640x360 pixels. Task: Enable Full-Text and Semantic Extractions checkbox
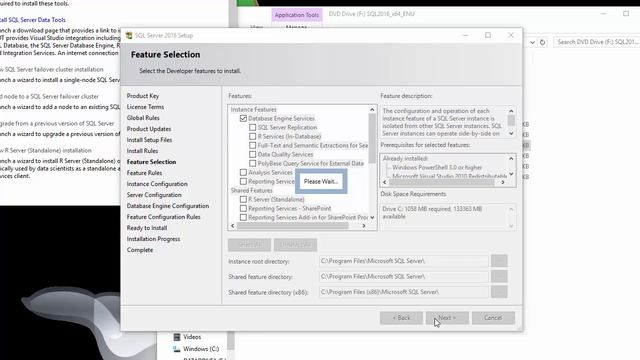point(253,145)
